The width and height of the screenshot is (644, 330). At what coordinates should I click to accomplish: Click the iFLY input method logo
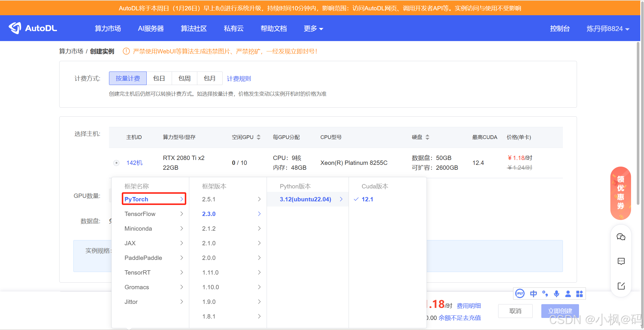point(520,294)
